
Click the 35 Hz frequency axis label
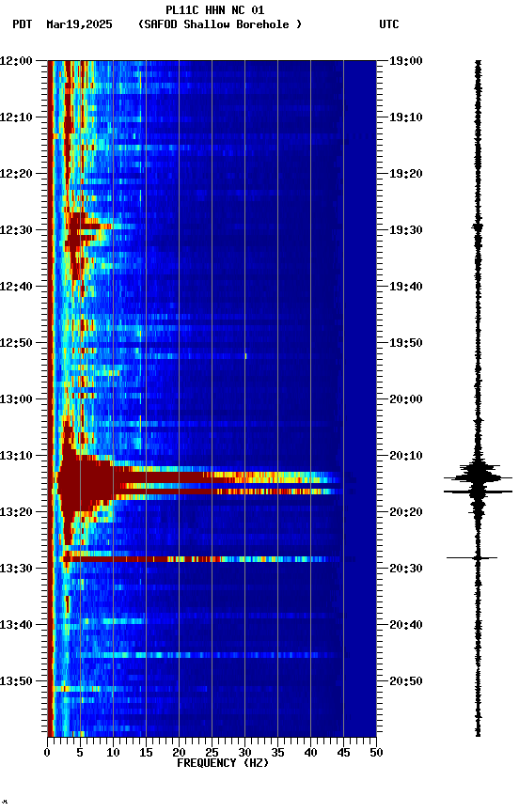point(277,754)
